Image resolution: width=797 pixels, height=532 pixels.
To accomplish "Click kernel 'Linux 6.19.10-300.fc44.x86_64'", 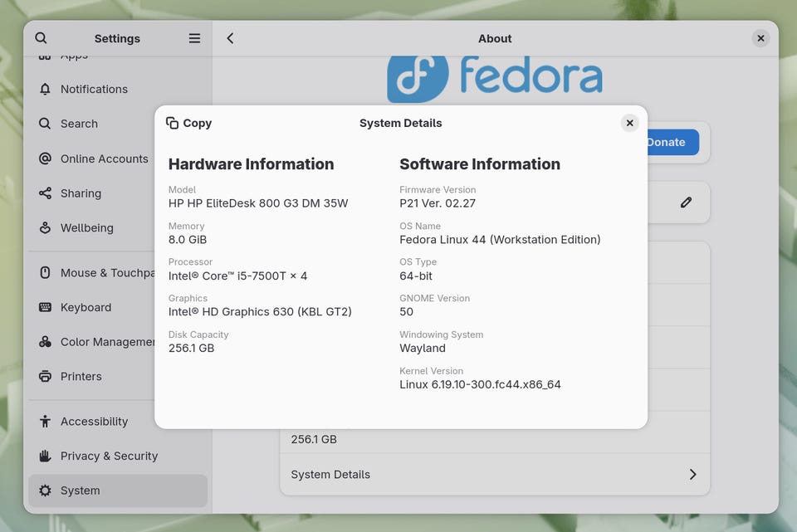I will [x=481, y=384].
